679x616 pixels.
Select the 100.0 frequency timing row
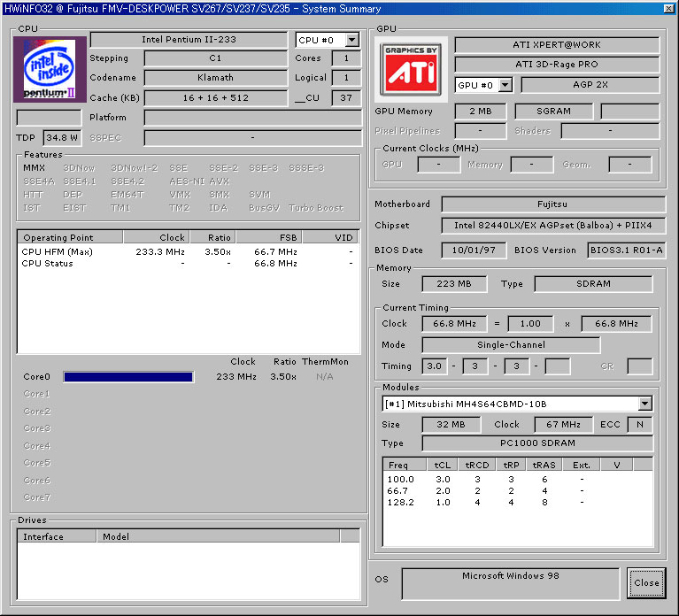coord(518,479)
